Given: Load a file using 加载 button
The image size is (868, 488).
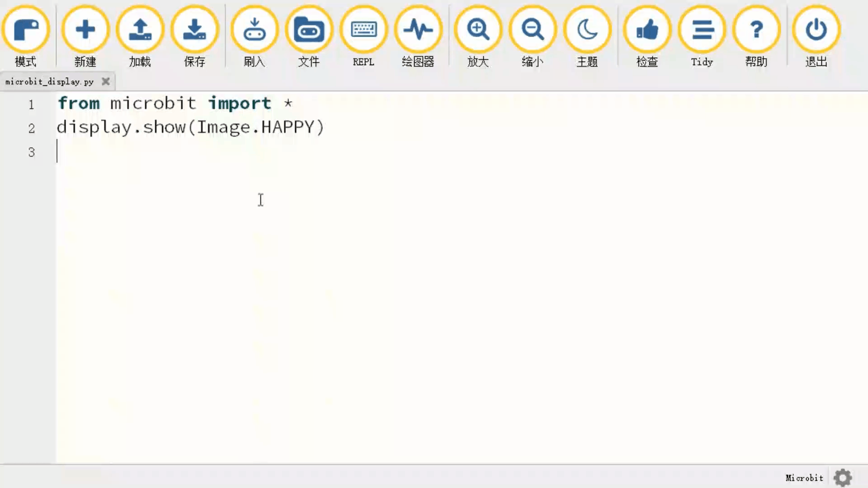Looking at the screenshot, I should click(140, 36).
